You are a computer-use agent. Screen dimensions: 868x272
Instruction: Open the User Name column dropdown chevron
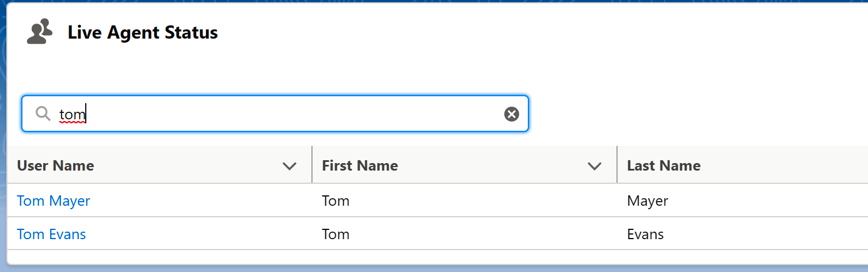pyautogui.click(x=290, y=166)
